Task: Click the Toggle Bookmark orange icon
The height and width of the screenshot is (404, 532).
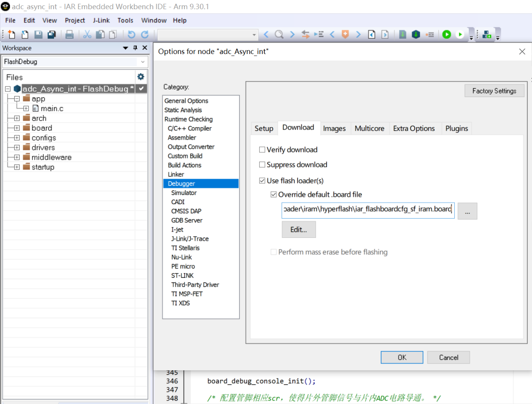Action: coord(345,34)
